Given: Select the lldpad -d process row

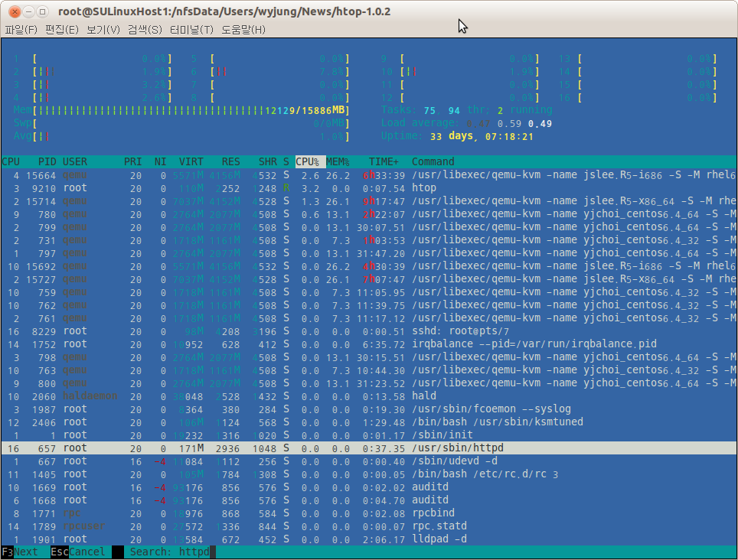Looking at the screenshot, I should point(369,539).
